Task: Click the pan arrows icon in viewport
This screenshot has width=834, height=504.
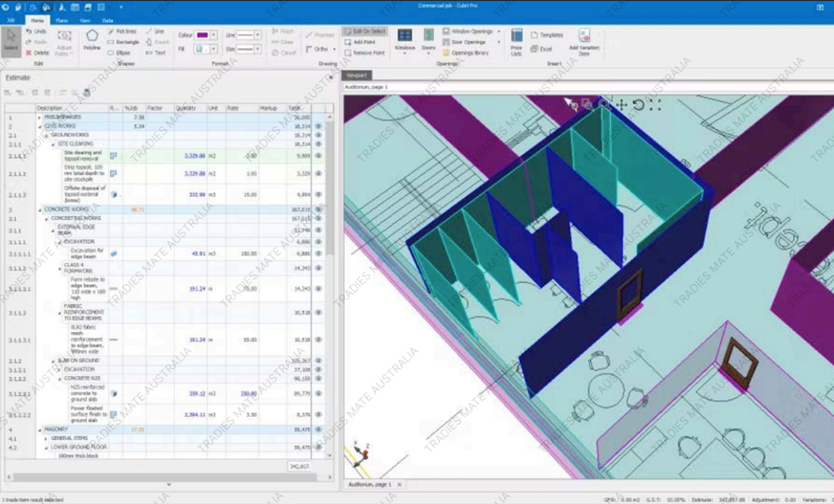Action: [622, 105]
